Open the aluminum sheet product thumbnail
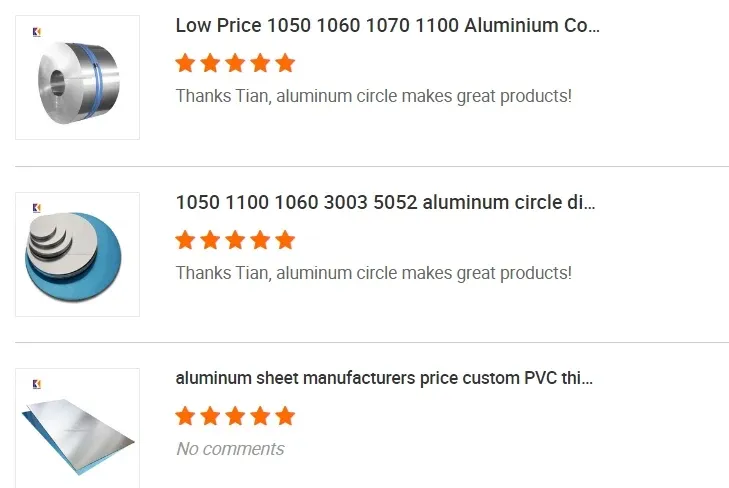Viewport: 729px width, 488px height. (77, 428)
